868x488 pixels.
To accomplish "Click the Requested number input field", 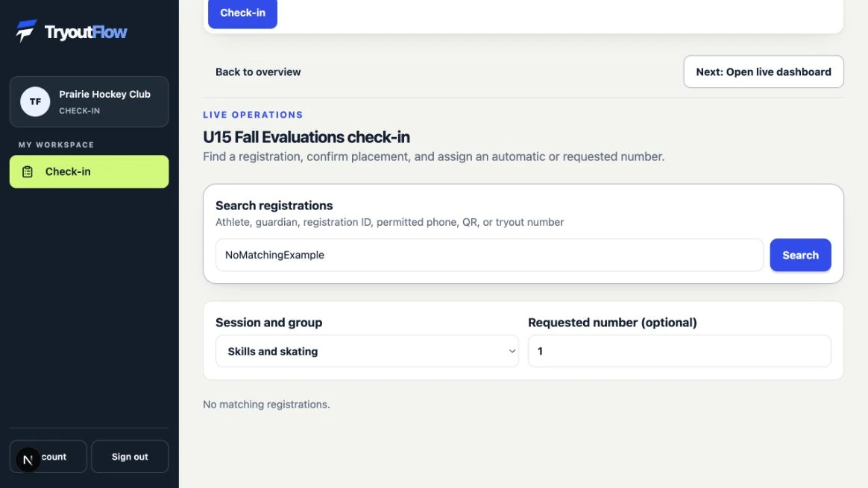I will [x=679, y=352].
